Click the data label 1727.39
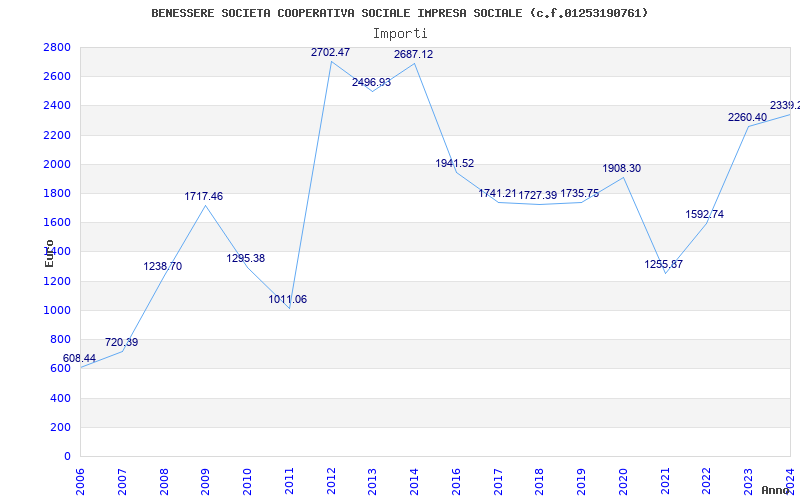Image resolution: width=800 pixels, height=500 pixels. (538, 195)
